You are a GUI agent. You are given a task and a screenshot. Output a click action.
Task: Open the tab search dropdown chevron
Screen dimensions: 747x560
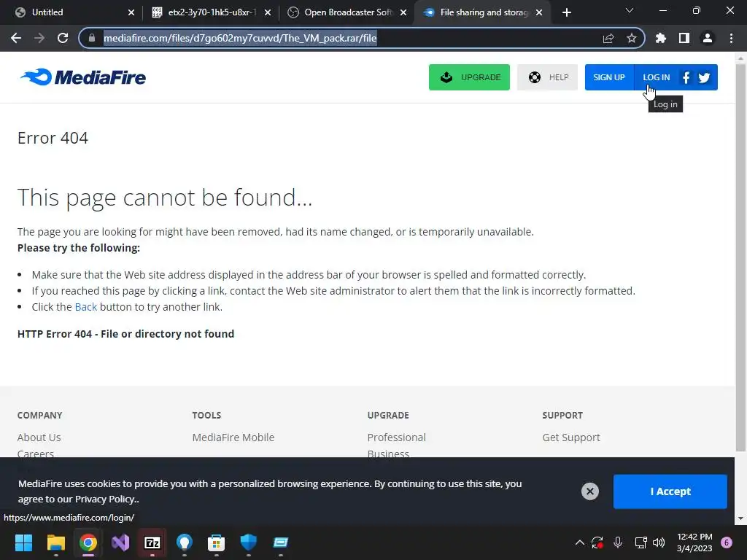click(630, 10)
